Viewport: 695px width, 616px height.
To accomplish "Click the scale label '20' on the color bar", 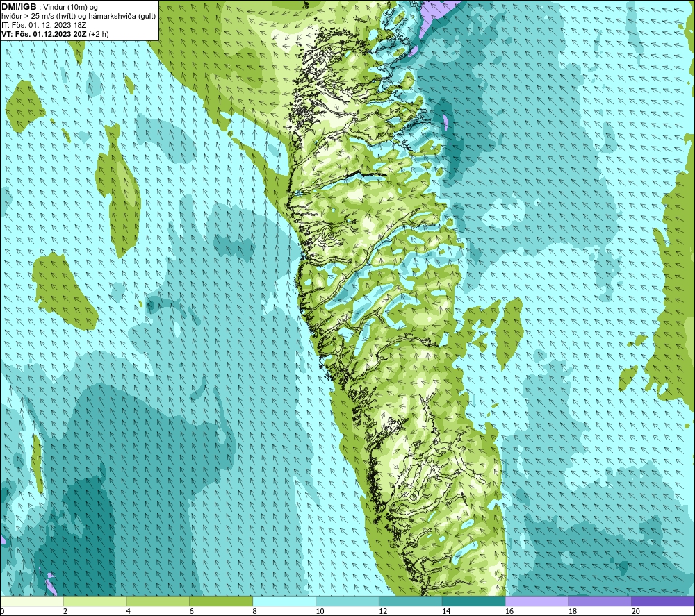I will (636, 612).
